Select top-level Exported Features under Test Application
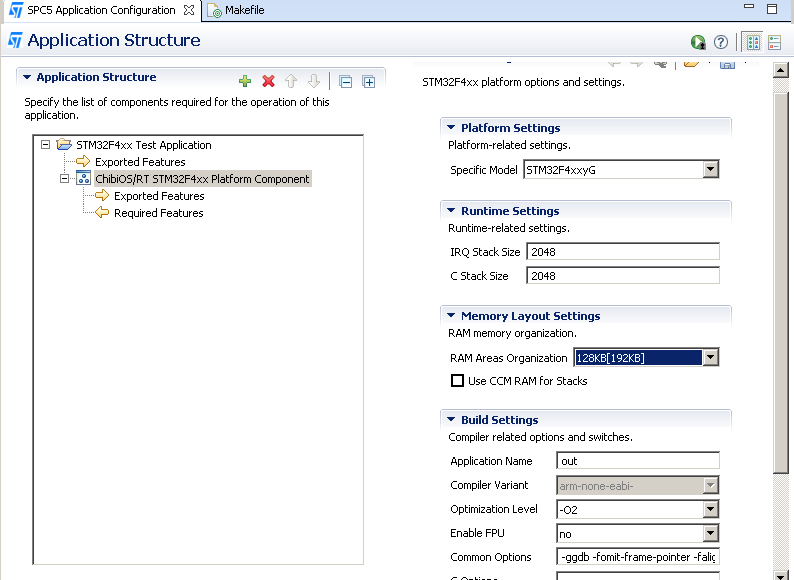Screen dimensions: 794x580 pos(140,162)
